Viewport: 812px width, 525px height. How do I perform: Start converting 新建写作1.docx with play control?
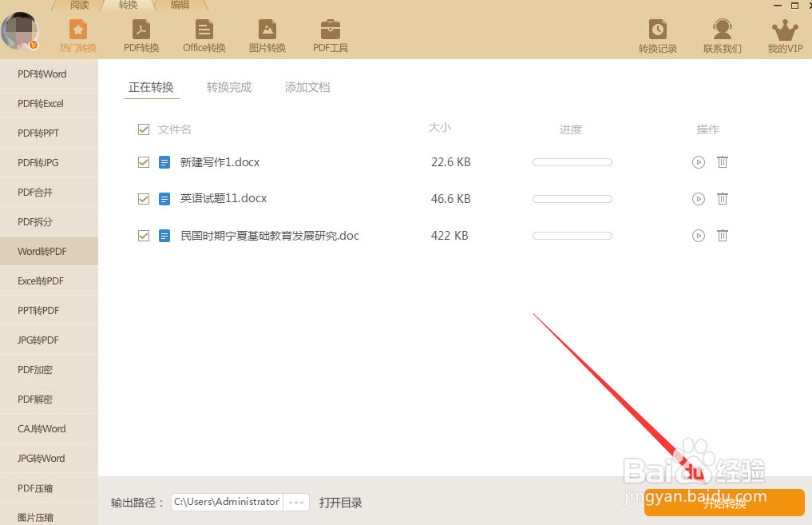698,161
